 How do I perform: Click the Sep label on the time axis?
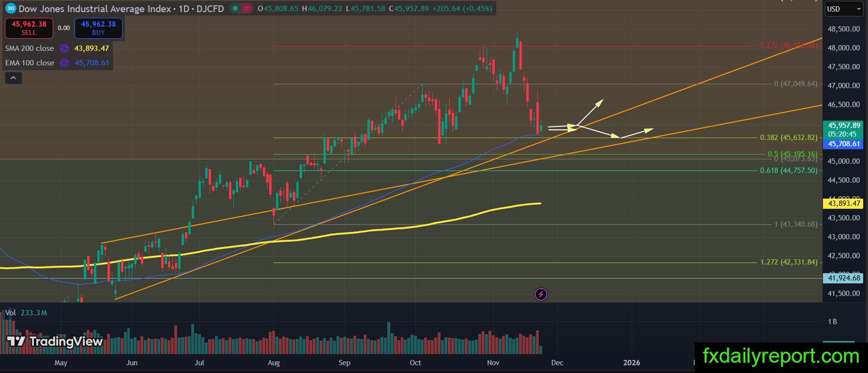tap(344, 363)
